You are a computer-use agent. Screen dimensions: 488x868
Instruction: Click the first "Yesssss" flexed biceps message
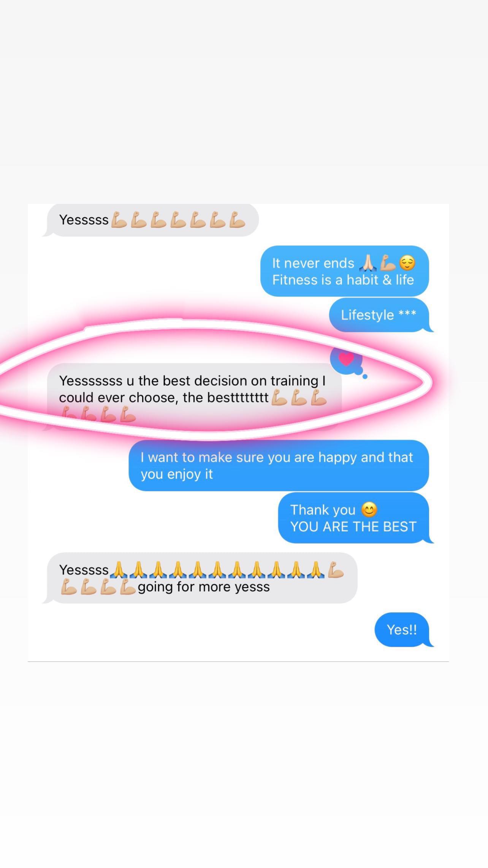pyautogui.click(x=151, y=220)
